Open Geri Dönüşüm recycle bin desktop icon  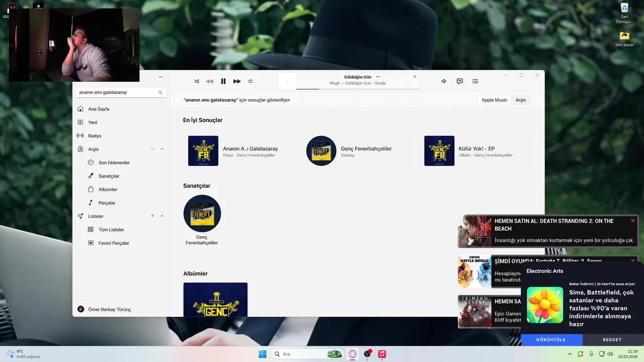pos(624,14)
